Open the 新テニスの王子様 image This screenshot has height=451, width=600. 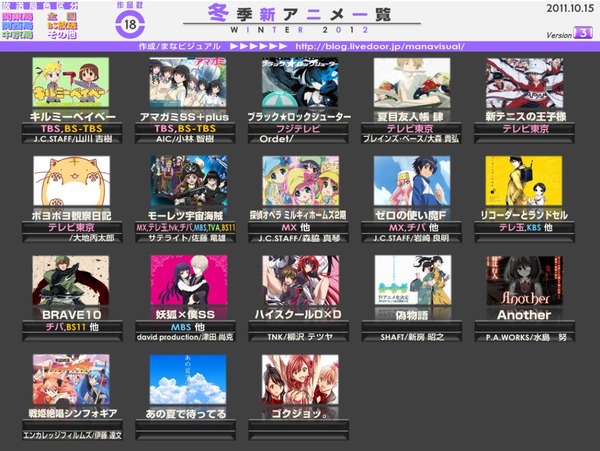pos(524,83)
